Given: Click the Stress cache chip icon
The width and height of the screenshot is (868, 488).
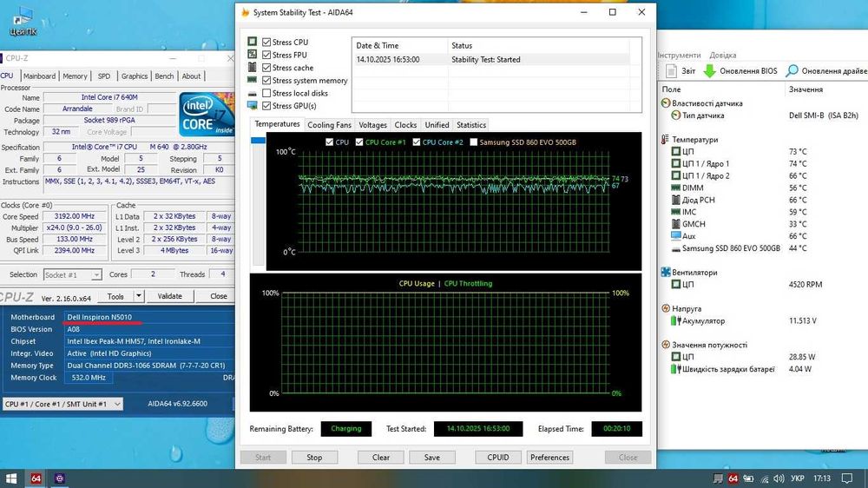Looking at the screenshot, I should click(x=253, y=67).
